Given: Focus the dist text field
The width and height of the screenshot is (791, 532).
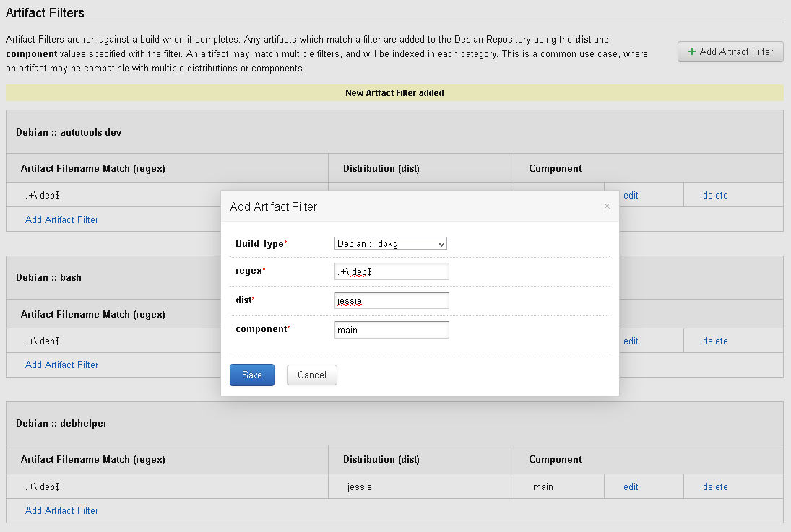Looking at the screenshot, I should pos(392,300).
